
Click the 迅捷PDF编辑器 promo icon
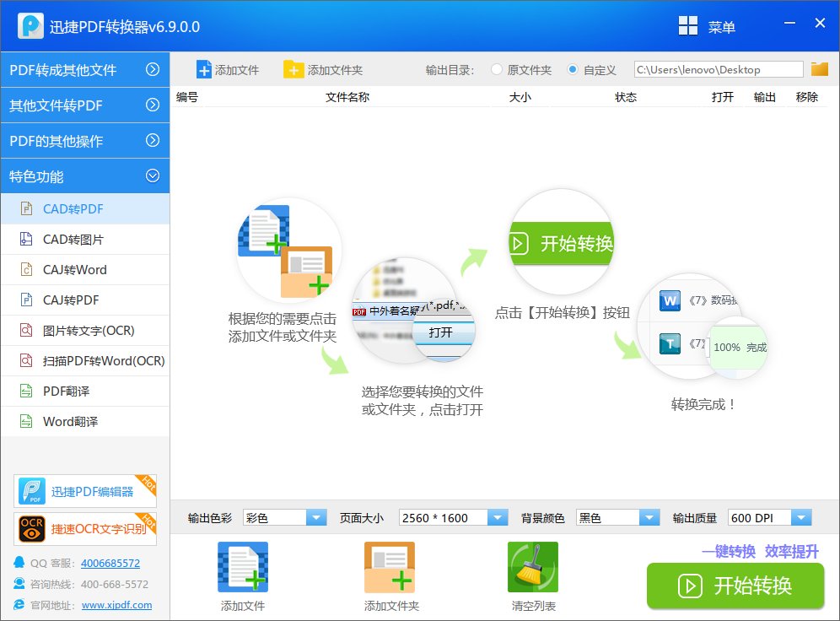(x=31, y=491)
